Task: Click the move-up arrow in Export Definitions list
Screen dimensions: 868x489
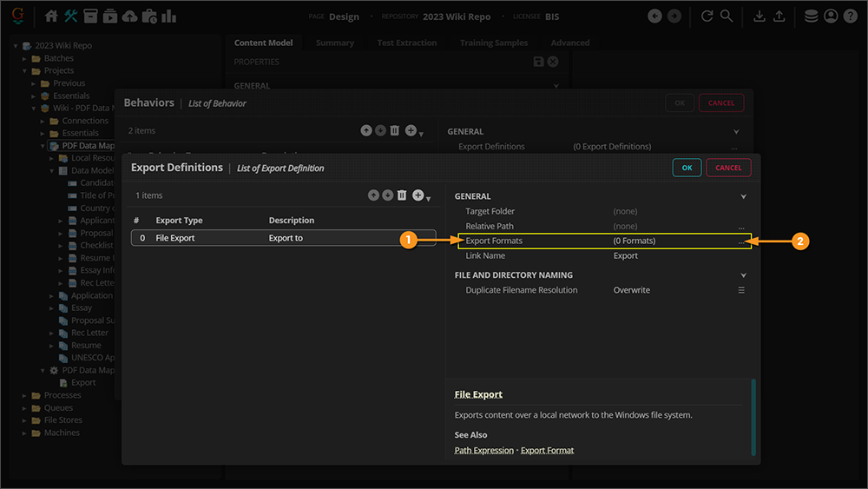Action: coord(373,195)
